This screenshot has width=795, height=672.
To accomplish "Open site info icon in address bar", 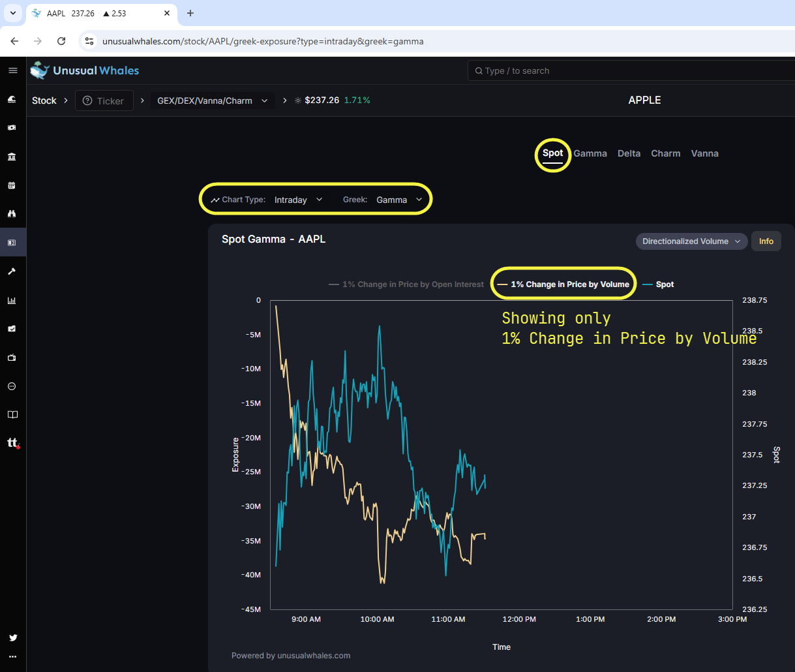I will [x=89, y=41].
